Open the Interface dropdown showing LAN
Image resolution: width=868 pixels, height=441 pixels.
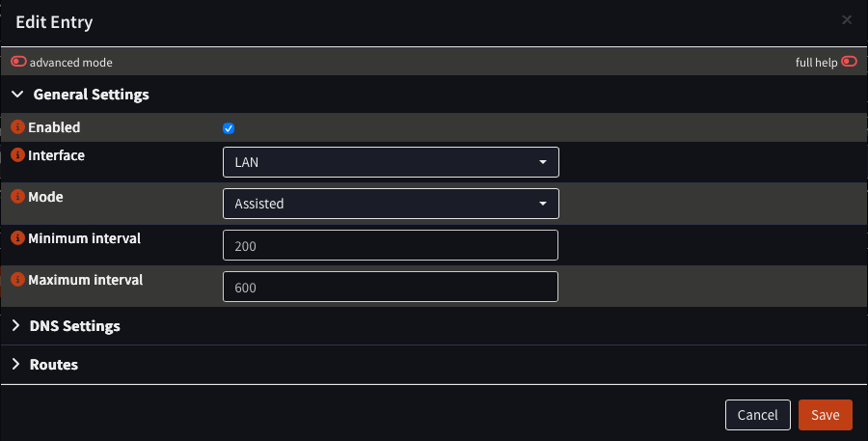[x=391, y=162]
